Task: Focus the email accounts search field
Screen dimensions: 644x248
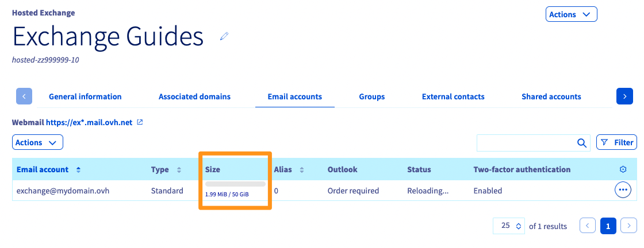Action: [526, 142]
